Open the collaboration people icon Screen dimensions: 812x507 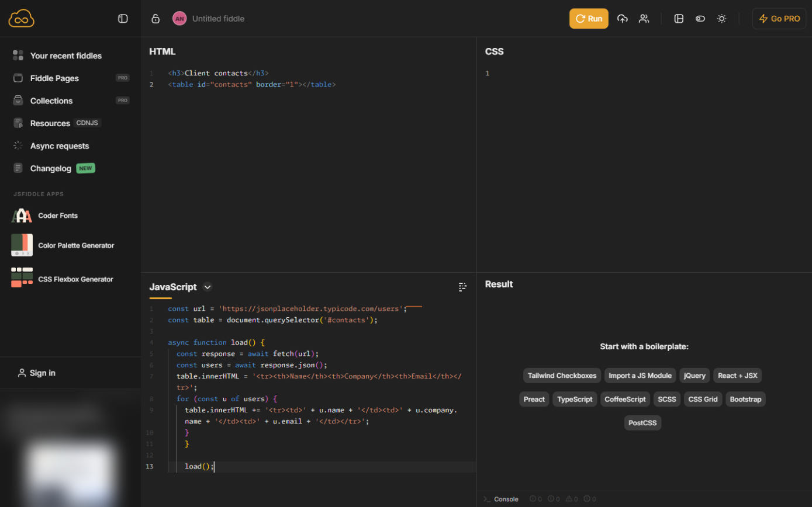tap(644, 19)
